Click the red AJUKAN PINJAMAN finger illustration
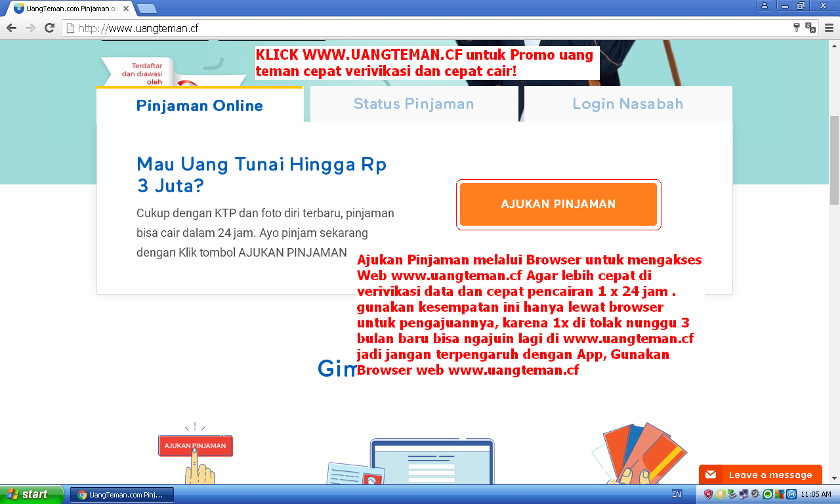Image resolution: width=840 pixels, height=504 pixels. (x=196, y=453)
